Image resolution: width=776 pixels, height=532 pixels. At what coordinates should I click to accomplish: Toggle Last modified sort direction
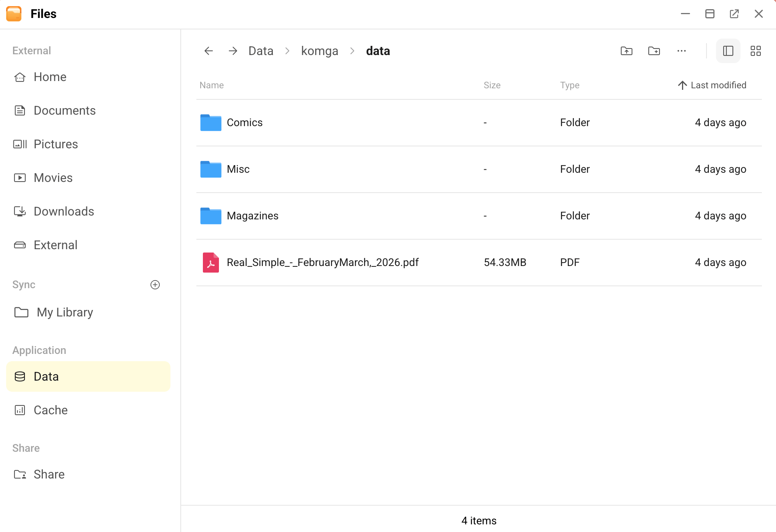pyautogui.click(x=712, y=85)
